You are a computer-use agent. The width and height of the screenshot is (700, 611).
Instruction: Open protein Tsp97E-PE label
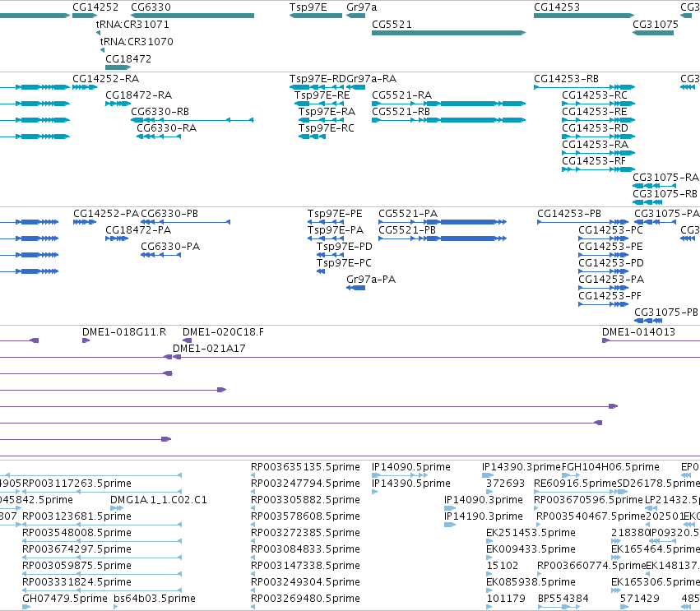335,214
